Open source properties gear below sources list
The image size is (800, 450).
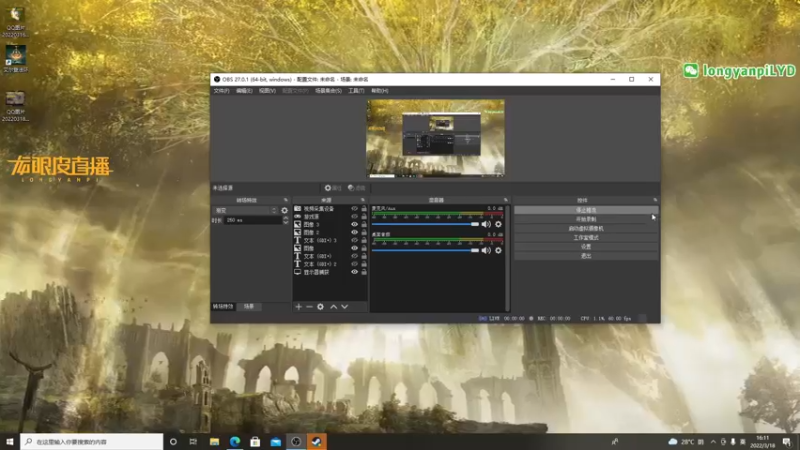click(x=320, y=307)
